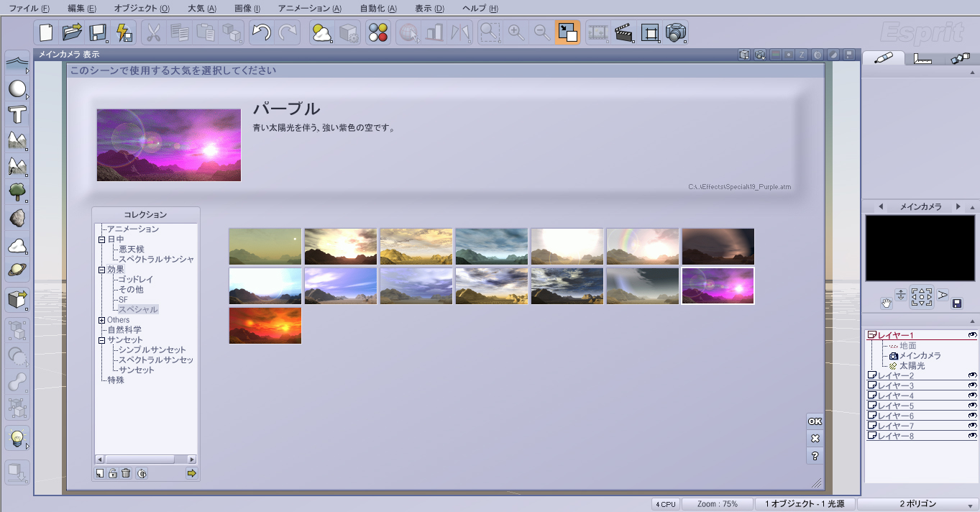Viewport: 980px width, 512px height.
Task: Click the plant/tree creation tool
Action: (17, 191)
